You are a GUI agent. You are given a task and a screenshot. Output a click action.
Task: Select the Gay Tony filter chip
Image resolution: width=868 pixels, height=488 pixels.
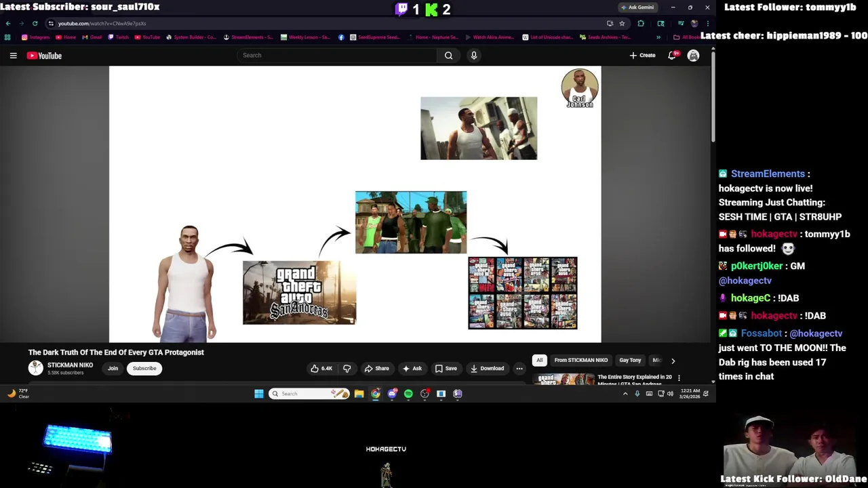click(630, 361)
